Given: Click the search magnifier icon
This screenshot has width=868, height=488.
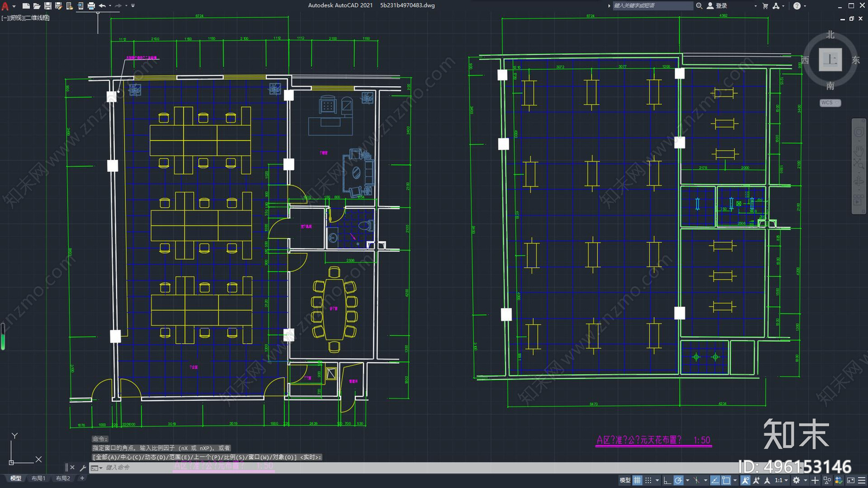Looking at the screenshot, I should [x=699, y=5].
